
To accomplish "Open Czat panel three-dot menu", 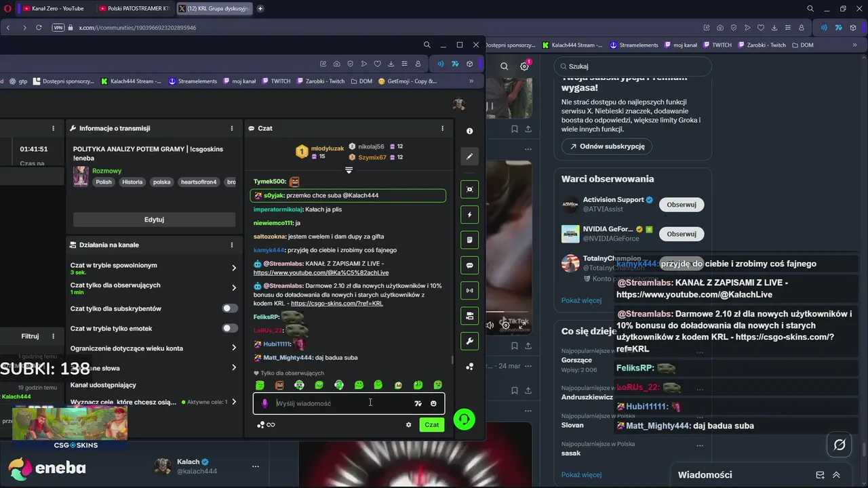I will click(443, 128).
